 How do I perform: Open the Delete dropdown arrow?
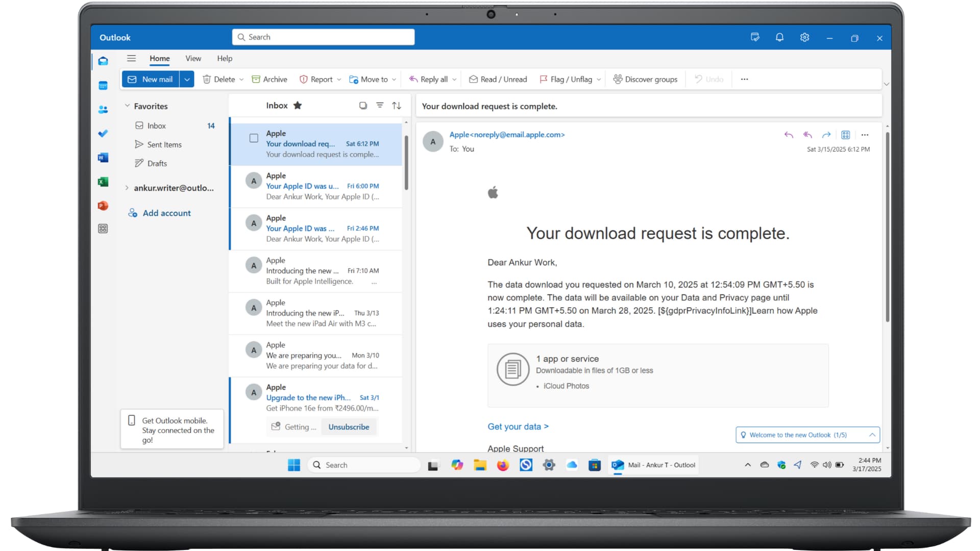coord(241,79)
